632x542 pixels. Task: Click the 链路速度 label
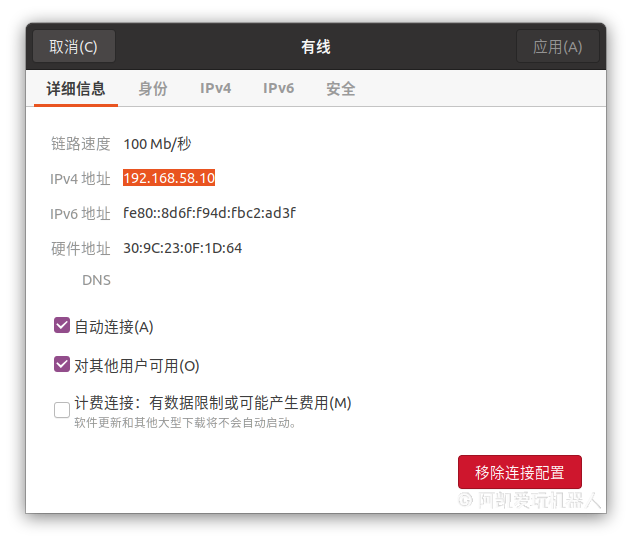[x=81, y=144]
